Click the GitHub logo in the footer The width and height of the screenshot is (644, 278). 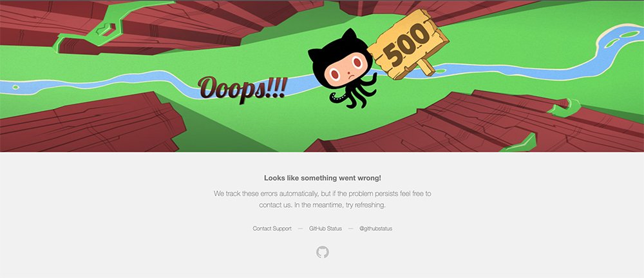click(x=323, y=252)
